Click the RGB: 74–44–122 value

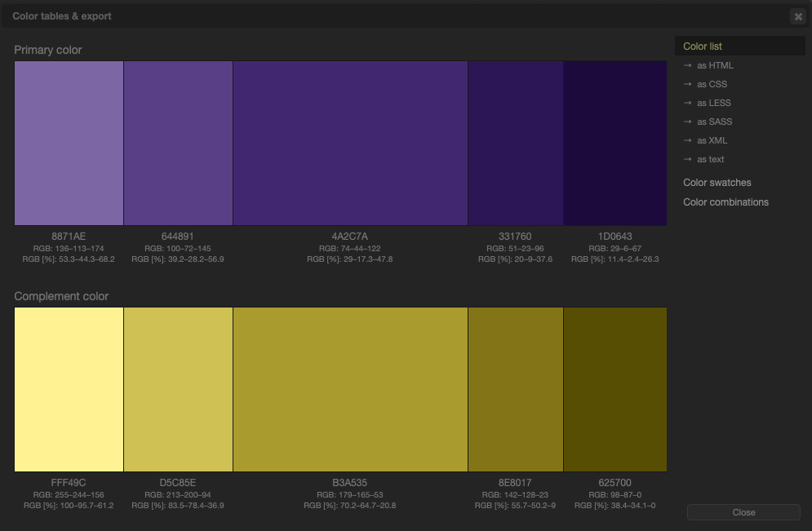point(349,249)
